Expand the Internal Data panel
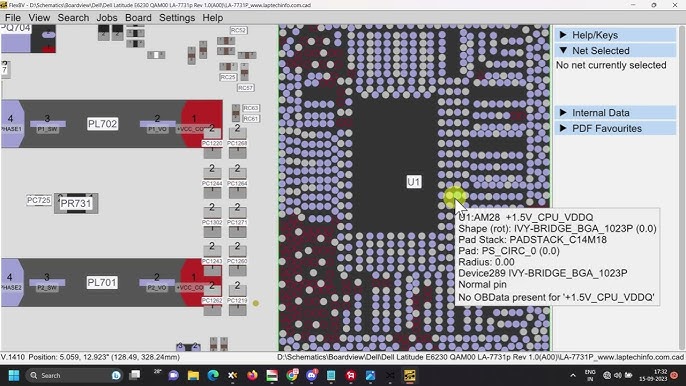This screenshot has width=686, height=386. pos(615,113)
